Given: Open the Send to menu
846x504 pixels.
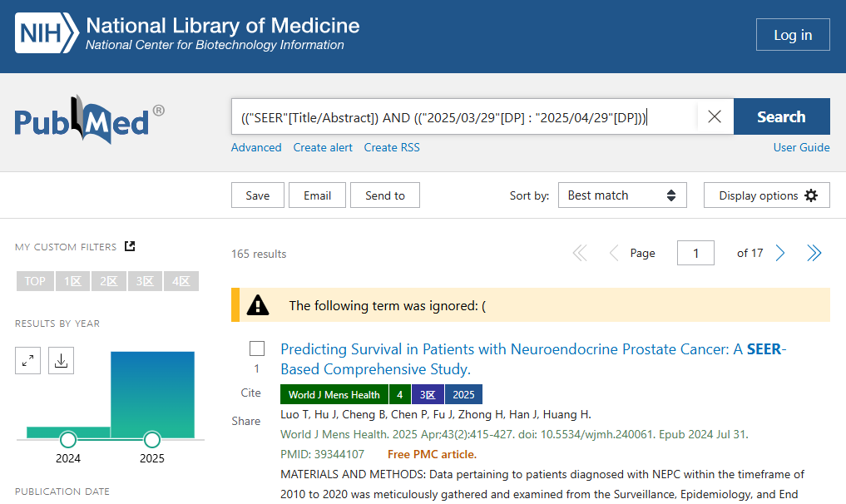Looking at the screenshot, I should coord(384,195).
